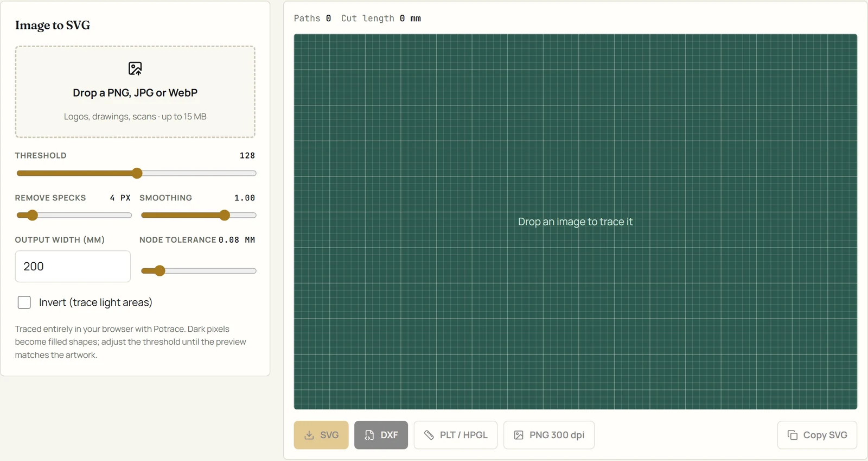Click the SMOOTHING label
The height and width of the screenshot is (461, 868).
click(165, 198)
